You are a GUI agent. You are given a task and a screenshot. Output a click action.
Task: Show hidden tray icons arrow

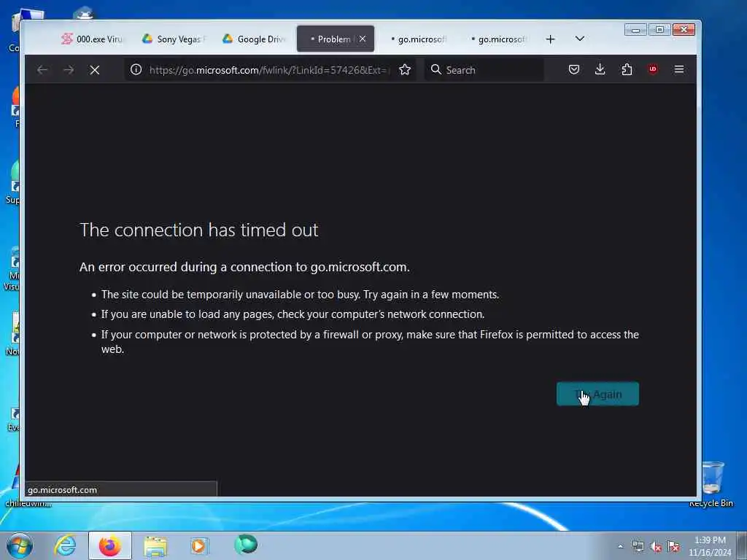[x=620, y=547]
